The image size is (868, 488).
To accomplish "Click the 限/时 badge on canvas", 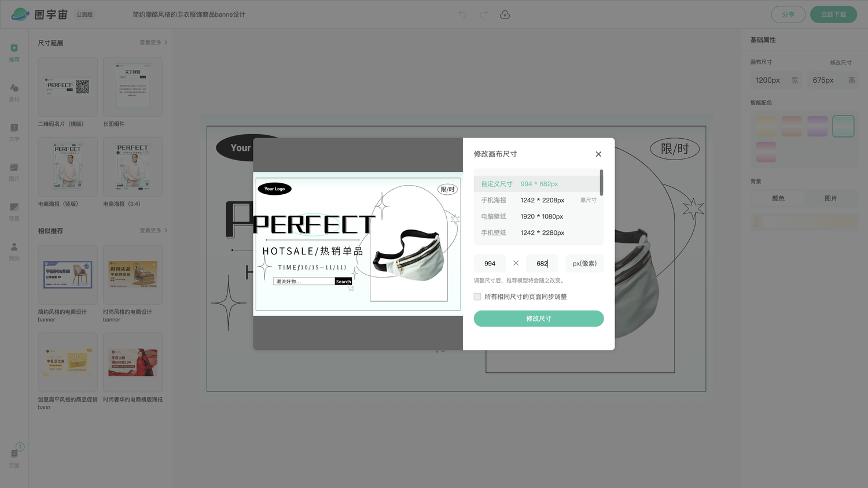I will pyautogui.click(x=675, y=149).
